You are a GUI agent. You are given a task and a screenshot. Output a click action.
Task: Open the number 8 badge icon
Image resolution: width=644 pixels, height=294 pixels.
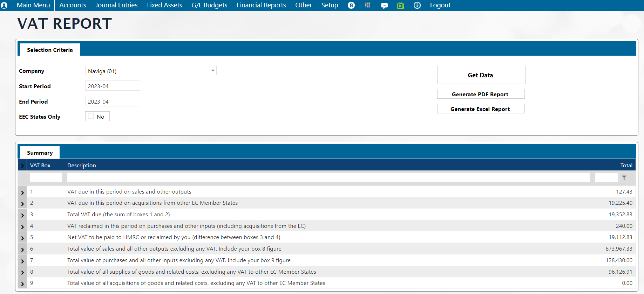click(351, 5)
